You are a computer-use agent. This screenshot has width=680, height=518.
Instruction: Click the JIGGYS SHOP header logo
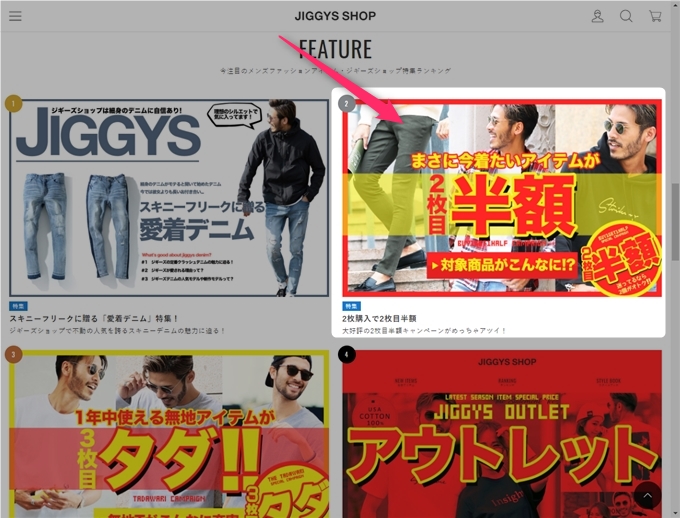[335, 16]
